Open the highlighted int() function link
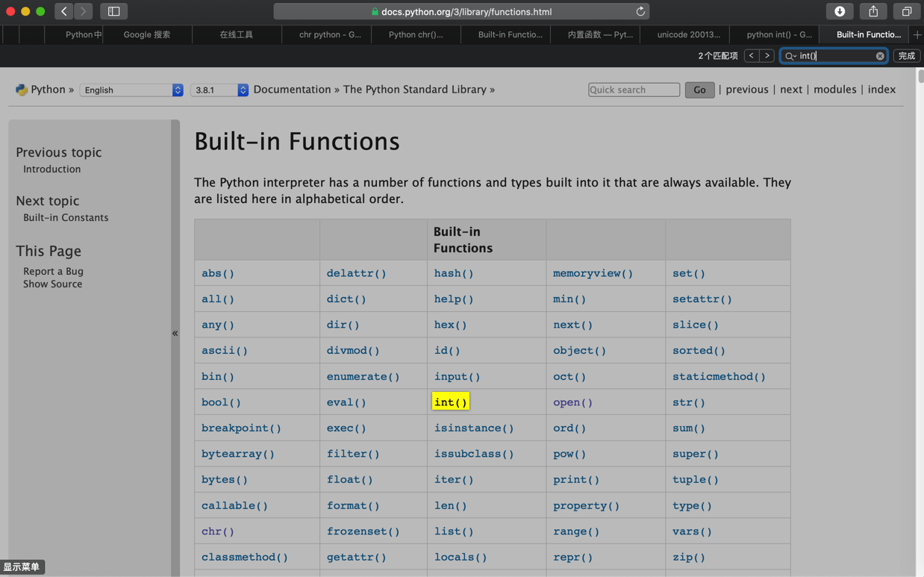Image resolution: width=924 pixels, height=577 pixels. (x=450, y=402)
